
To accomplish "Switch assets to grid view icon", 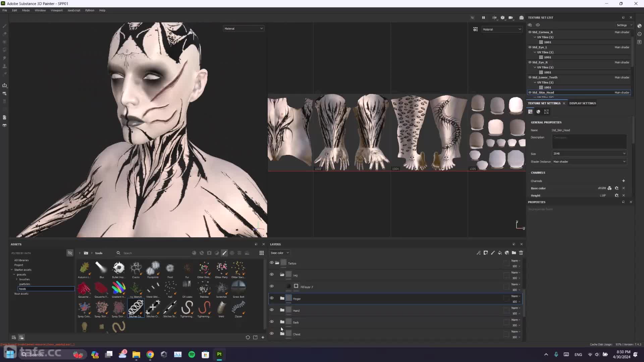I will (262, 253).
